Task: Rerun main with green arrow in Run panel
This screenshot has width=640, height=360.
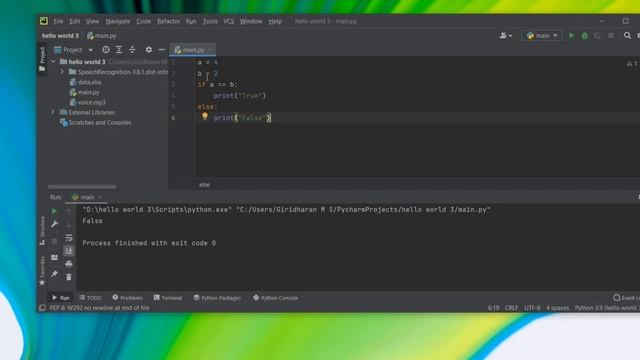Action: click(54, 211)
